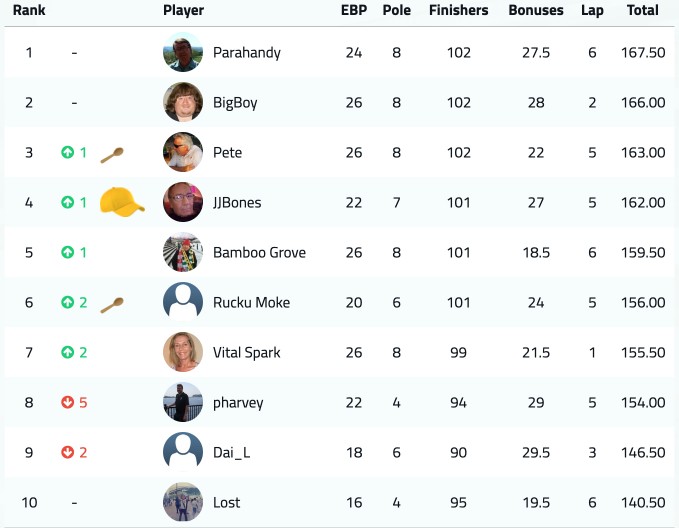Image resolution: width=679 pixels, height=528 pixels.
Task: Click the wooden spoon icon beside Rucku Moke
Action: [x=112, y=305]
